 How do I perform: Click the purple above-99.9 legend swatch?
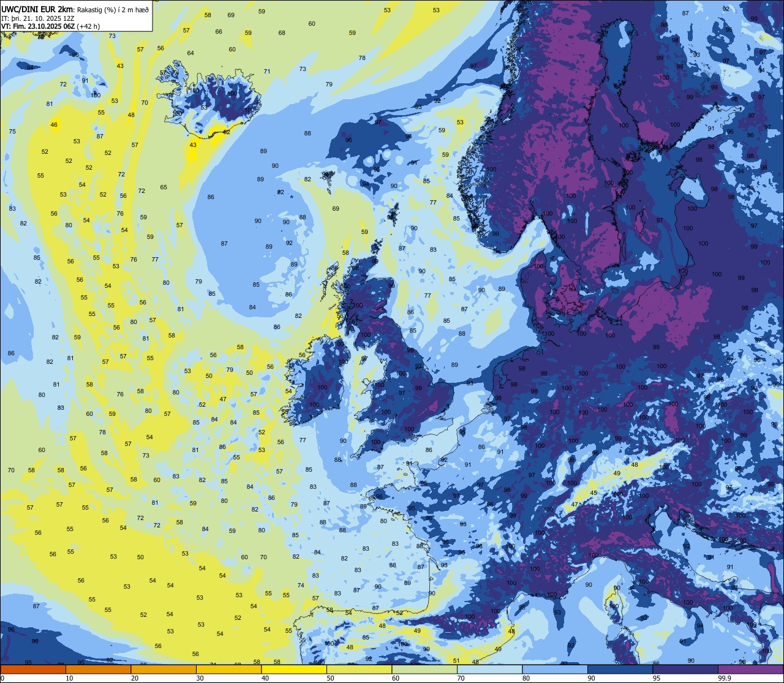pos(750,669)
